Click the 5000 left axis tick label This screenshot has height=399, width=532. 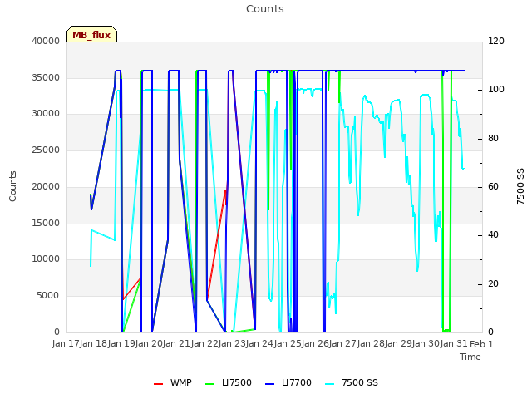tap(48, 296)
